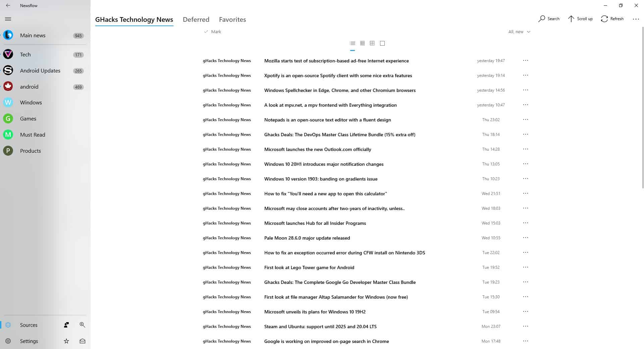Image resolution: width=644 pixels, height=349 pixels.
Task: Click the Main news unread count 945
Action: [78, 36]
